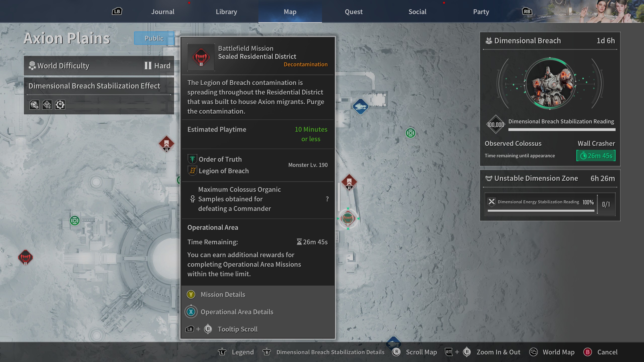Open Mission Details
644x362 pixels.
pyautogui.click(x=223, y=294)
